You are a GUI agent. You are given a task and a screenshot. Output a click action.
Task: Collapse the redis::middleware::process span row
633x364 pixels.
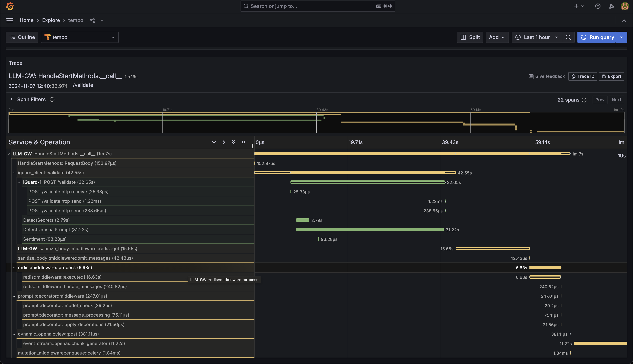coord(14,268)
